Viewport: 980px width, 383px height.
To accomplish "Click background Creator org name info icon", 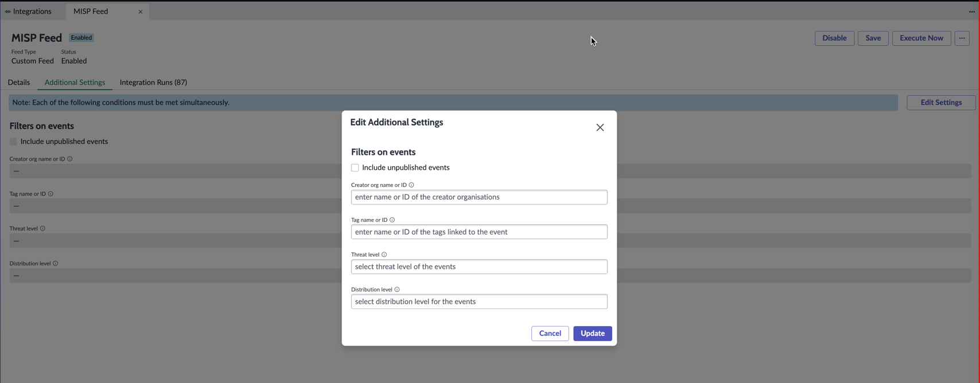I will 70,159.
